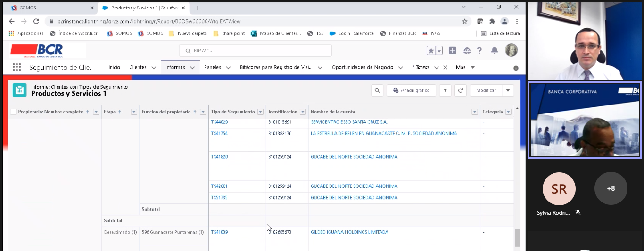
Task: Open record TS41820
Action: (x=219, y=157)
